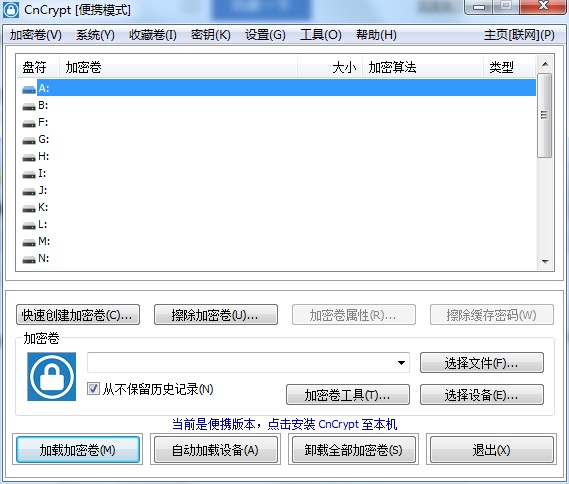
Task: Click the drive icon next to I:
Action: (x=29, y=175)
